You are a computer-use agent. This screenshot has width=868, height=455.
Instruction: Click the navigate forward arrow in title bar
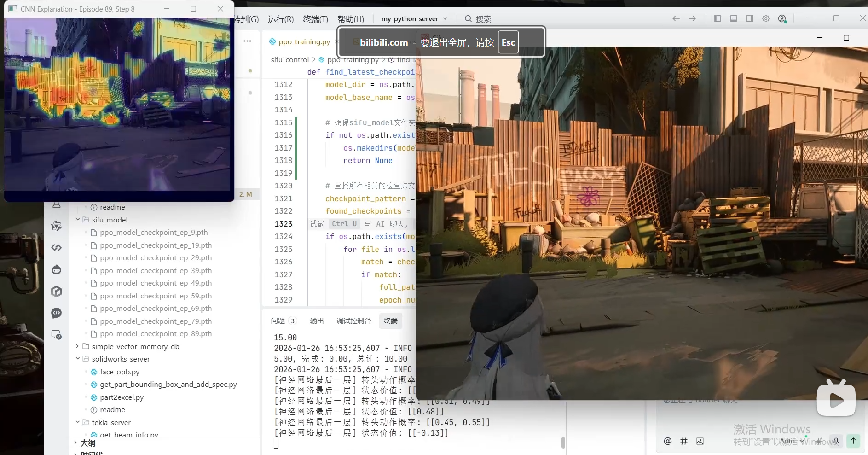click(x=692, y=18)
